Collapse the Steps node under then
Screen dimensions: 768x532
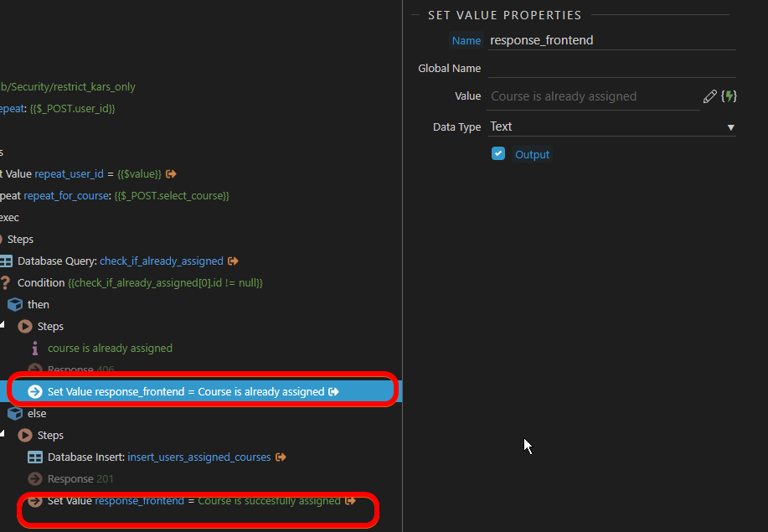coord(3,324)
